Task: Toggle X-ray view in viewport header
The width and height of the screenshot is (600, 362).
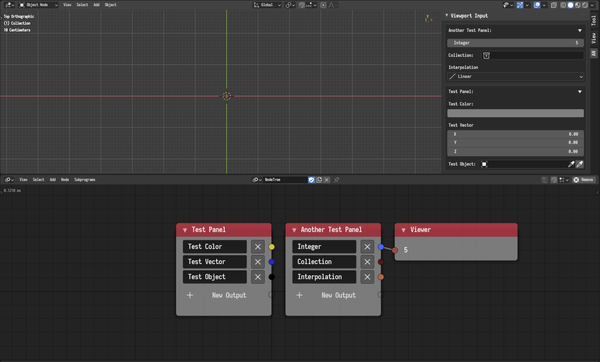Action: click(554, 5)
